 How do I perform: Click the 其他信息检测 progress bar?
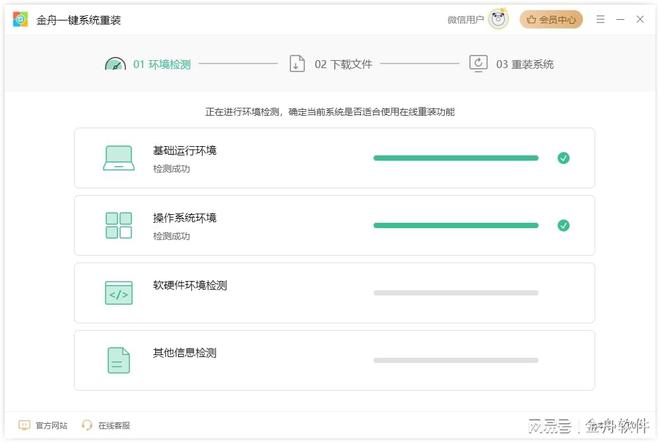[x=456, y=360]
